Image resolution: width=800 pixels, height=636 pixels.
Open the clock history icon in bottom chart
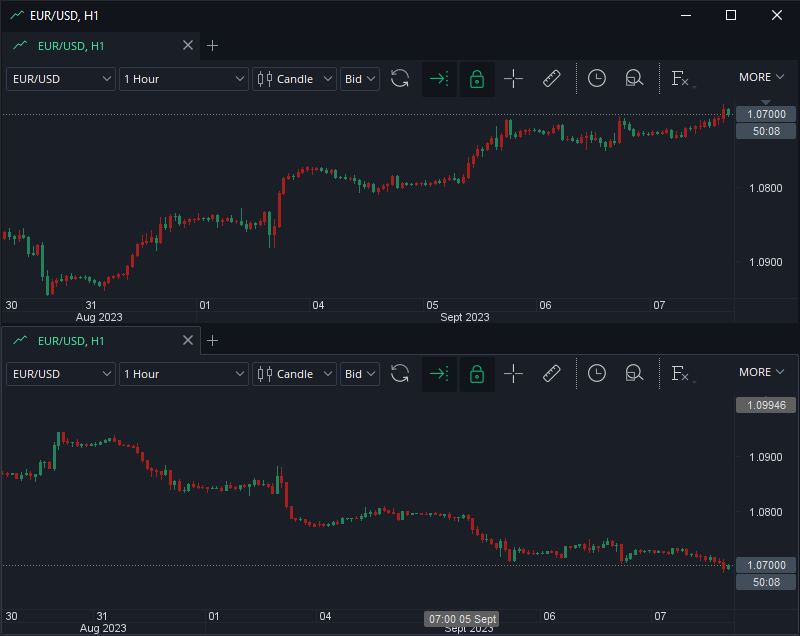pos(596,373)
